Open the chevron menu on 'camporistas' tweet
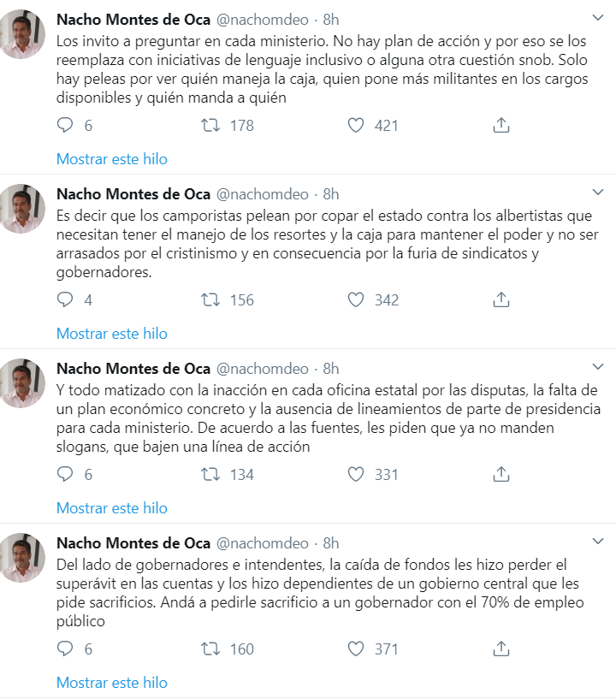 coord(599,193)
